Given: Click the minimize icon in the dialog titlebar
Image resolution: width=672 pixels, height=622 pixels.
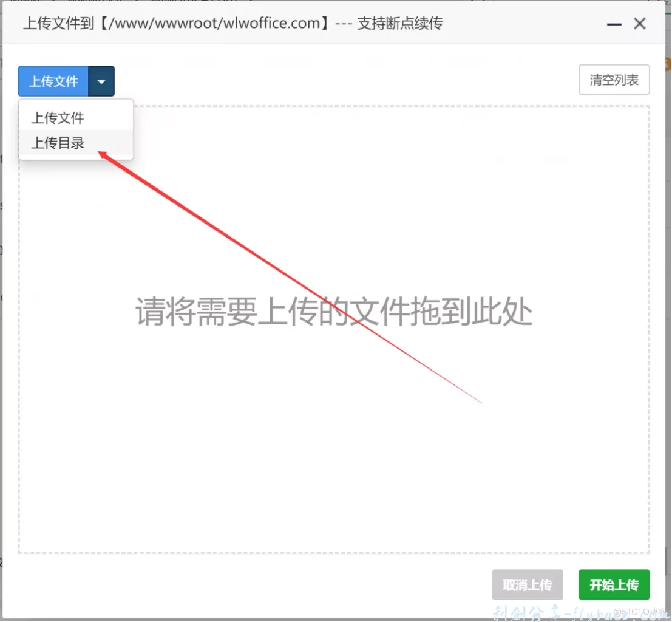Looking at the screenshot, I should coord(614,24).
